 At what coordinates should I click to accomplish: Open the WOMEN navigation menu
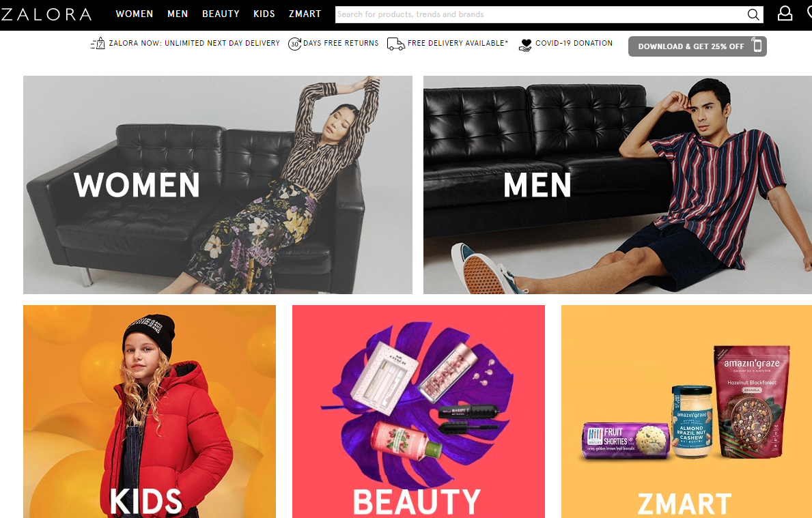(134, 14)
